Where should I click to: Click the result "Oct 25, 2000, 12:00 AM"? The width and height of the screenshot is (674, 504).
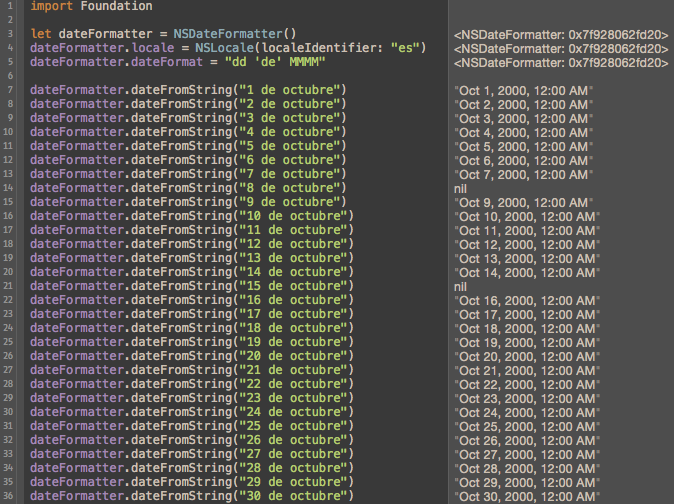527,427
